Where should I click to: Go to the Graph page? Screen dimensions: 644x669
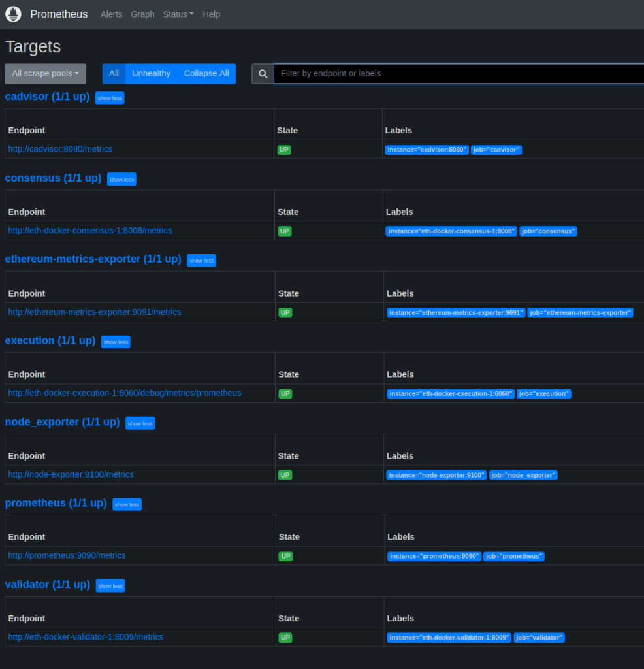(142, 14)
